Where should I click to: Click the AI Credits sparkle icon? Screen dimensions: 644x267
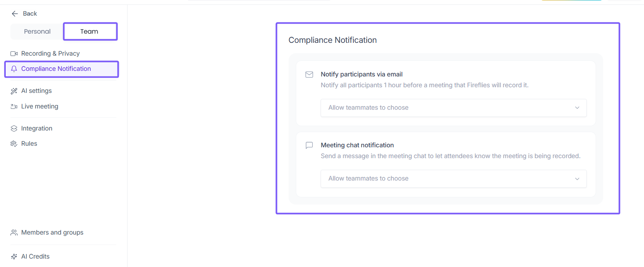14,257
